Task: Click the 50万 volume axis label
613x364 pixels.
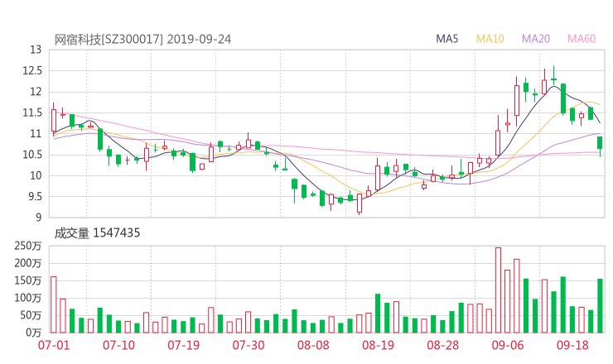Action: [x=31, y=315]
